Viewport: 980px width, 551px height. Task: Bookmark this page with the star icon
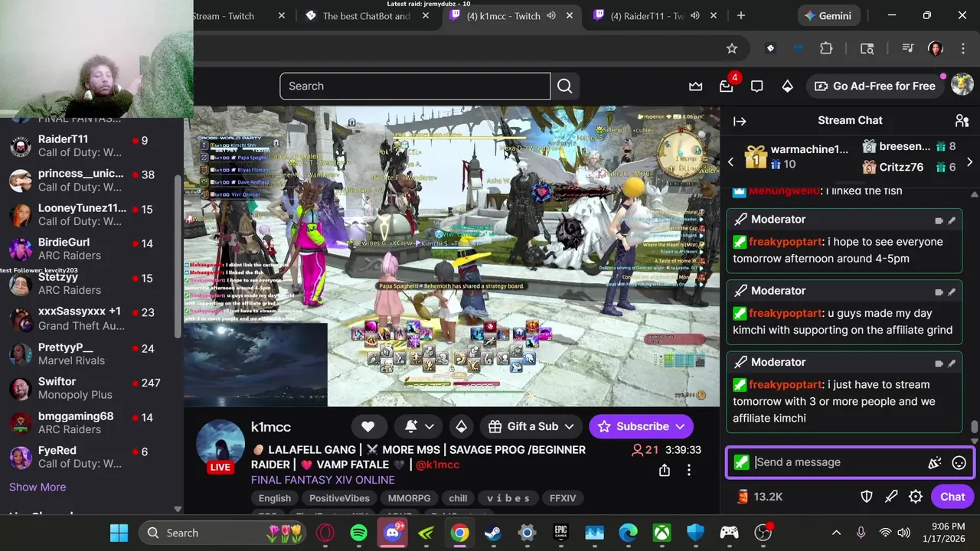point(731,48)
